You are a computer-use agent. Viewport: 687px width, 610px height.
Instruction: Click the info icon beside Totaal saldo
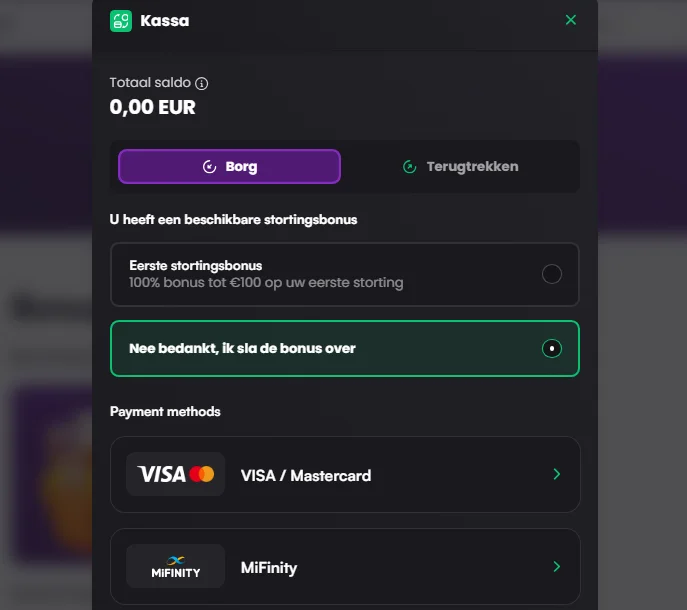coord(202,83)
